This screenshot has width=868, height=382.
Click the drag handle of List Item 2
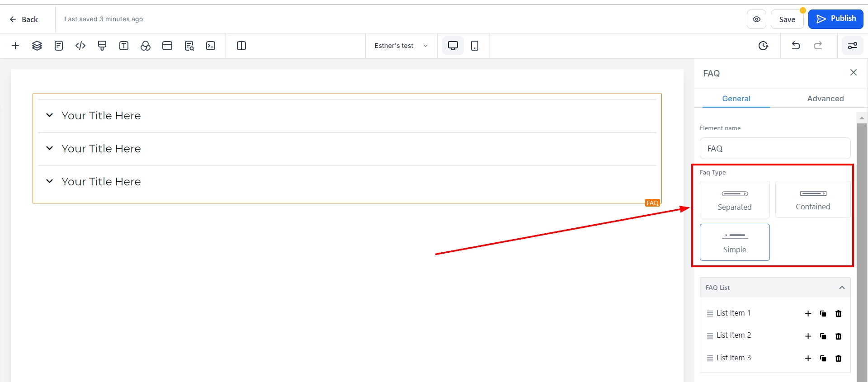coord(710,336)
